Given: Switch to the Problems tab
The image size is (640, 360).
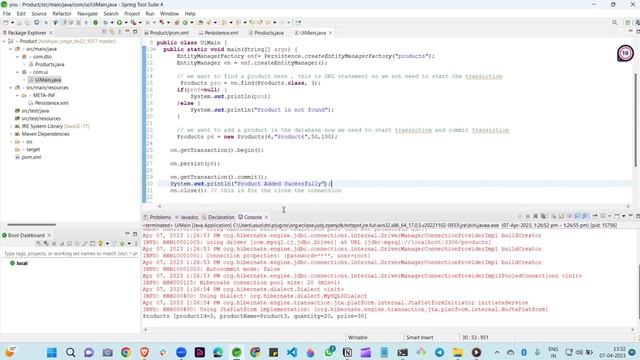Looking at the screenshot, I should point(158,217).
